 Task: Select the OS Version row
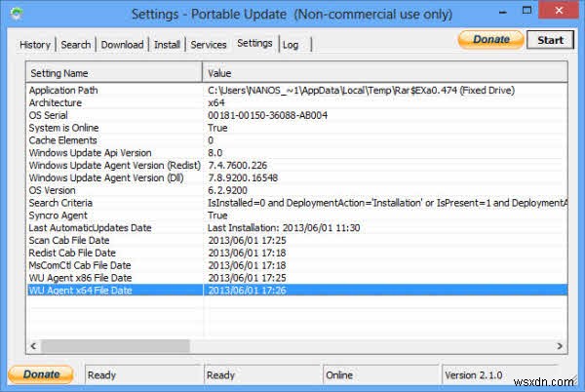point(297,190)
